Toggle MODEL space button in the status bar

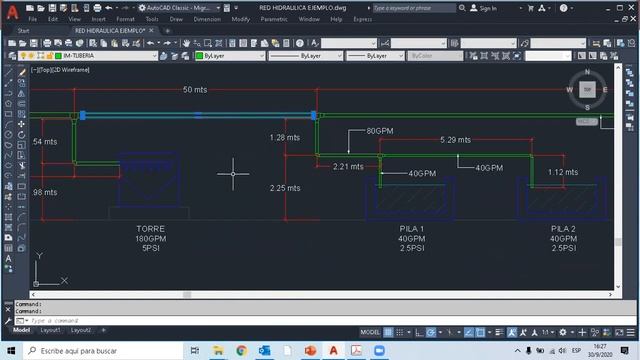click(x=370, y=333)
